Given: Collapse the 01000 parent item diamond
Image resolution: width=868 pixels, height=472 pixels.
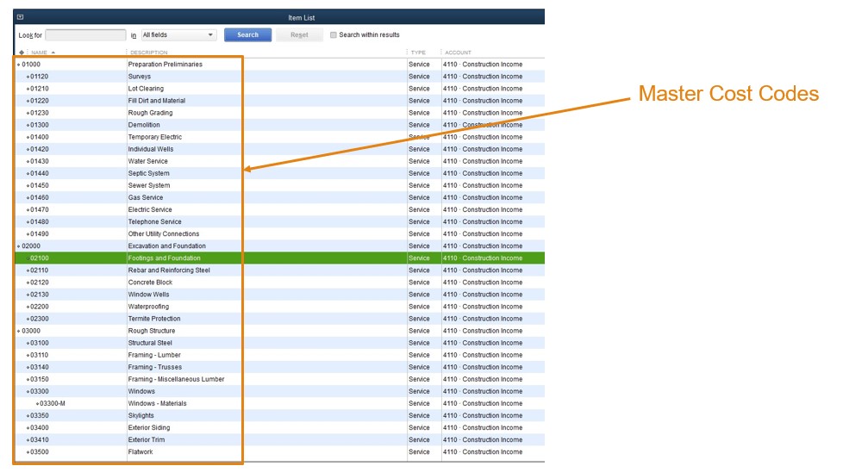Looking at the screenshot, I should coord(19,65).
